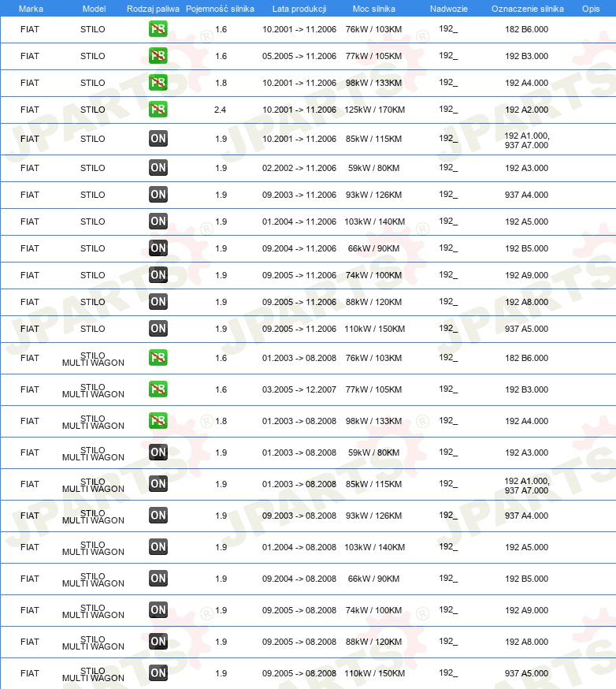Click petrol icon in Multi Wagon 03.2005 row
This screenshot has width=616, height=689.
click(158, 389)
